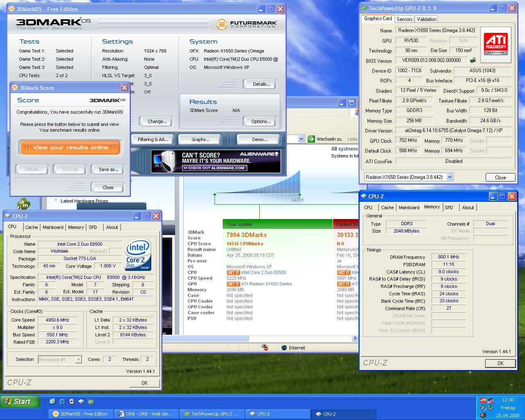
Task: Open the Cache tab in the left CPU-Z window
Action: 31,227
